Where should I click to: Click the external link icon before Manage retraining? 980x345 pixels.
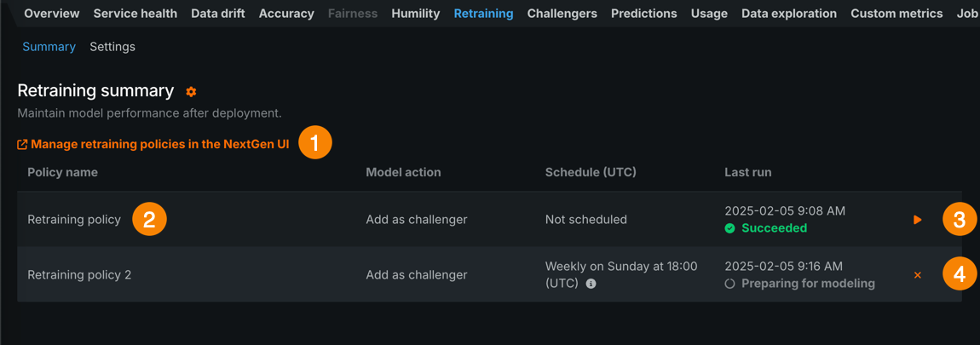point(22,145)
